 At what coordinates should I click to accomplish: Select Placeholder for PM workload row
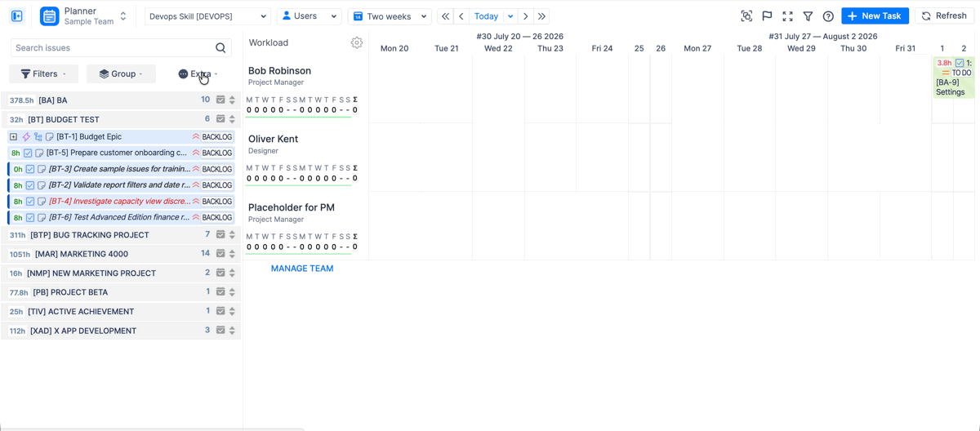pyautogui.click(x=292, y=208)
